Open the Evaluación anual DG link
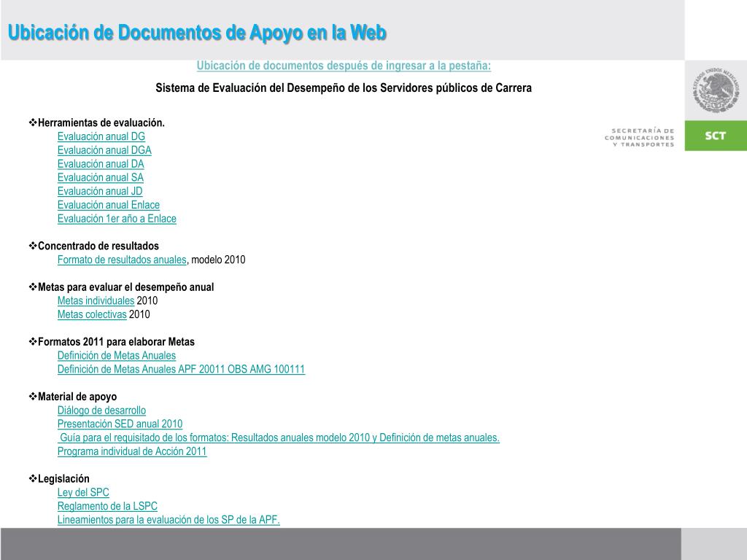The width and height of the screenshot is (747, 560). pos(101,136)
